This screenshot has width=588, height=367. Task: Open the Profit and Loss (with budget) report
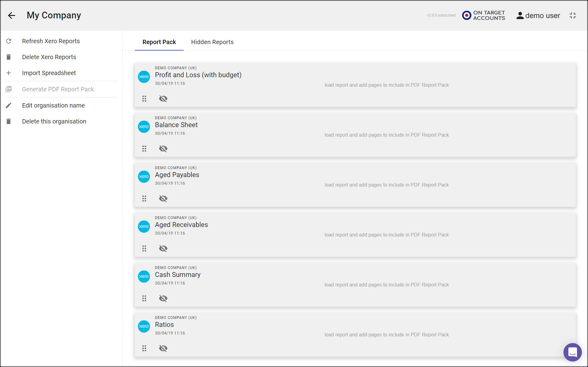[x=198, y=75]
